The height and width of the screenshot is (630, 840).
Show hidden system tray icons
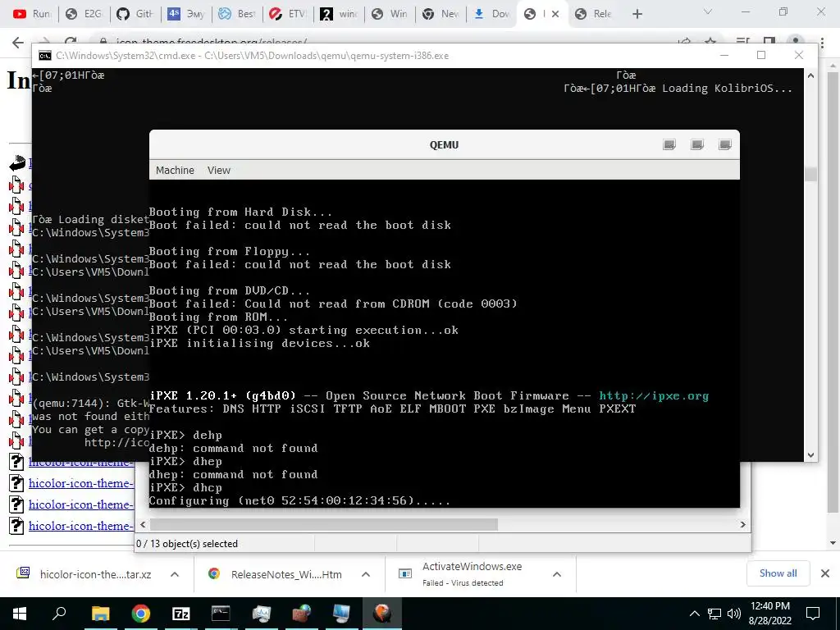point(694,614)
